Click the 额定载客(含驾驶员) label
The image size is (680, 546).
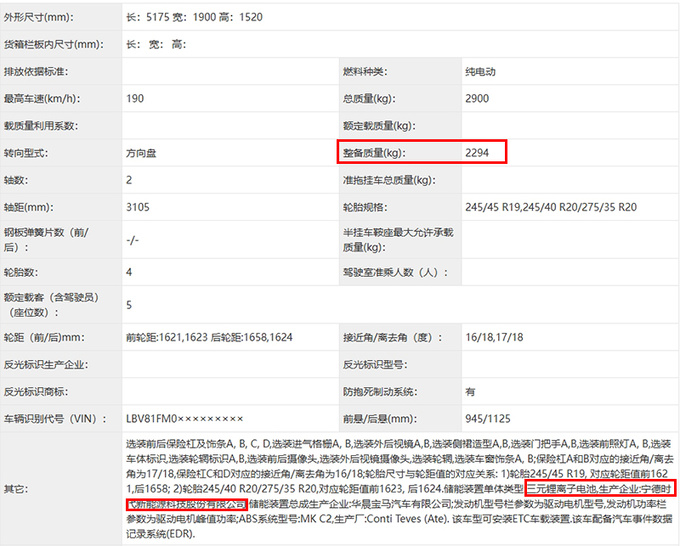tap(52, 305)
